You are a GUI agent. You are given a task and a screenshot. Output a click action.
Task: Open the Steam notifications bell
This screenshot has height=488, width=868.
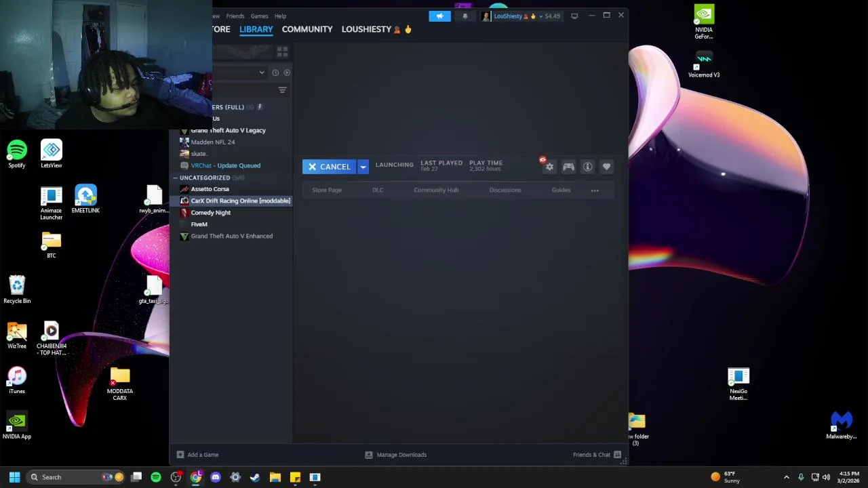click(465, 16)
